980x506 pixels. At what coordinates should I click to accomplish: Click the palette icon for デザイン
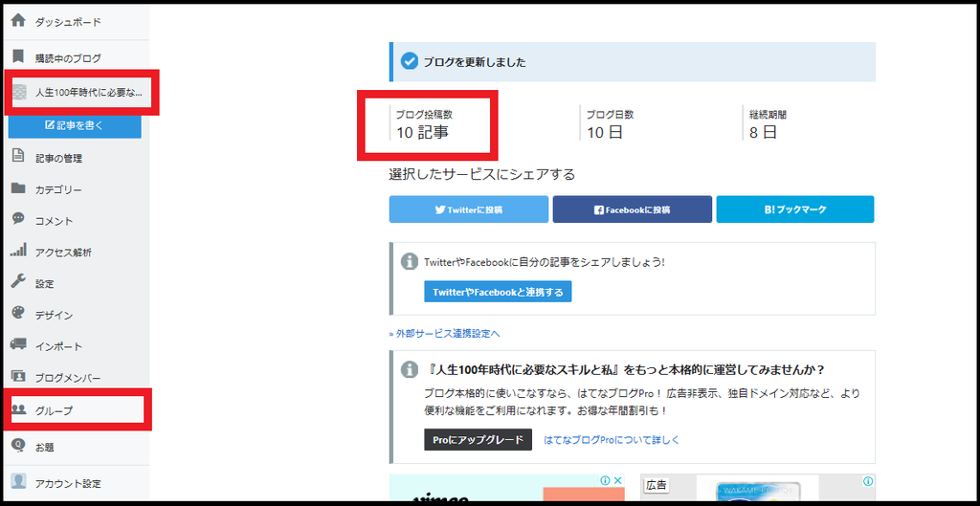click(19, 313)
